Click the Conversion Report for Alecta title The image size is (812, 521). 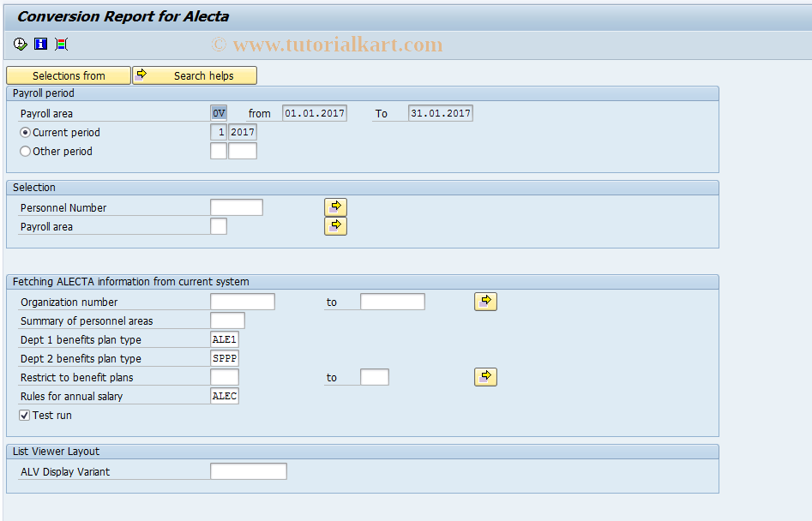point(123,16)
